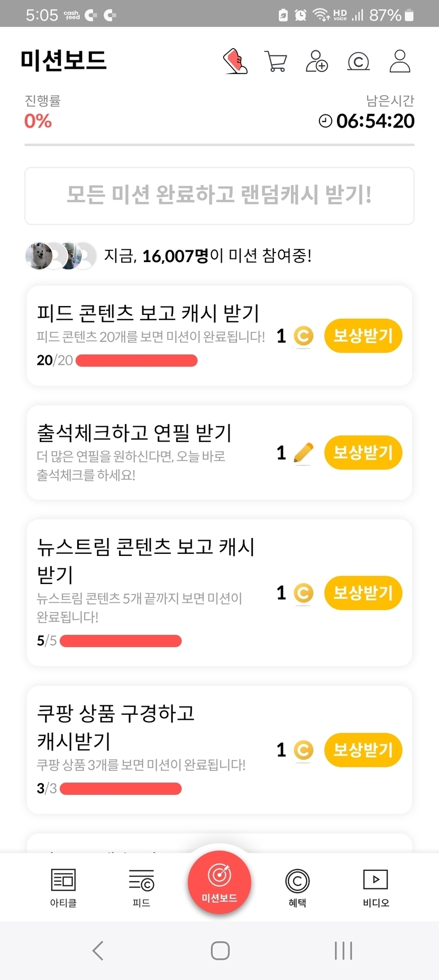
Task: Open the Android recent apps button
Action: coord(343,950)
